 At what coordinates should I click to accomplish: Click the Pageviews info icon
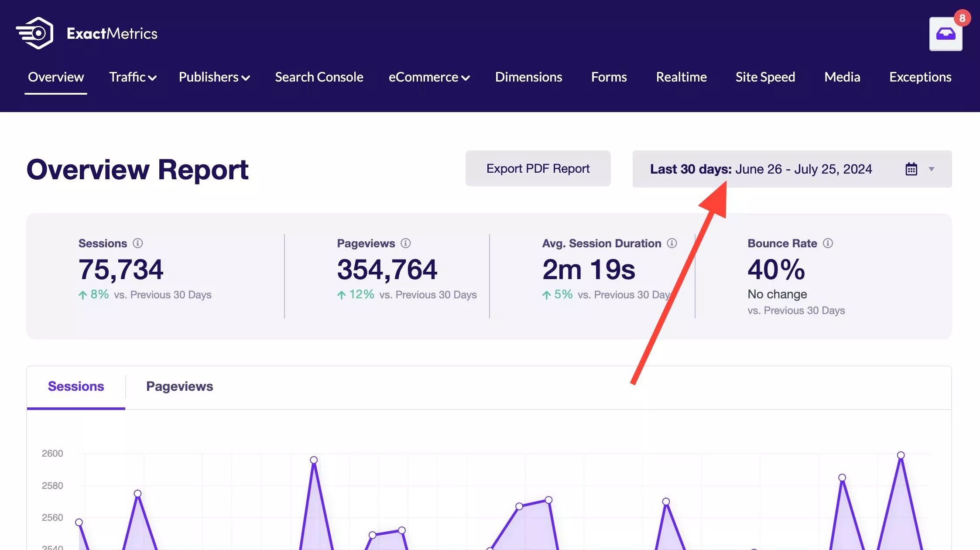pos(405,243)
